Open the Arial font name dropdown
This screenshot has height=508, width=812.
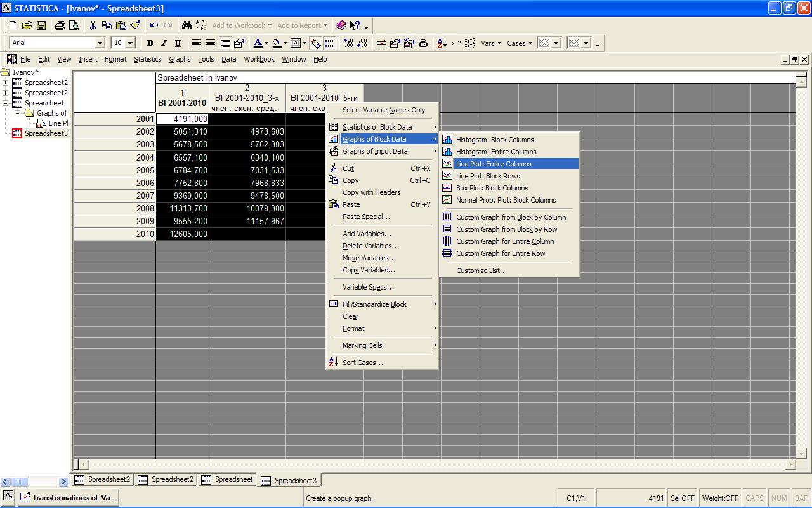(x=100, y=43)
